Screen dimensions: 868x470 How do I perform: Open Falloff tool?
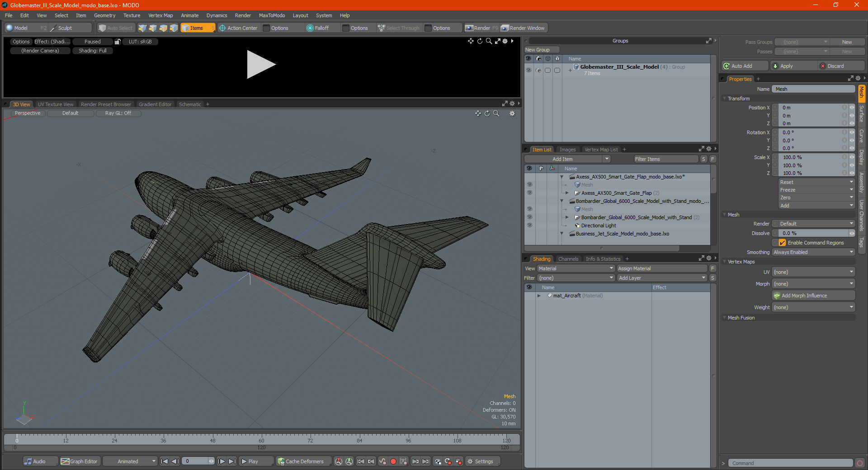coord(318,28)
